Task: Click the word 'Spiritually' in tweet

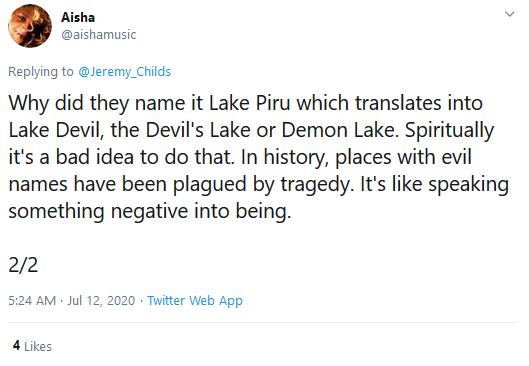Action: click(449, 131)
